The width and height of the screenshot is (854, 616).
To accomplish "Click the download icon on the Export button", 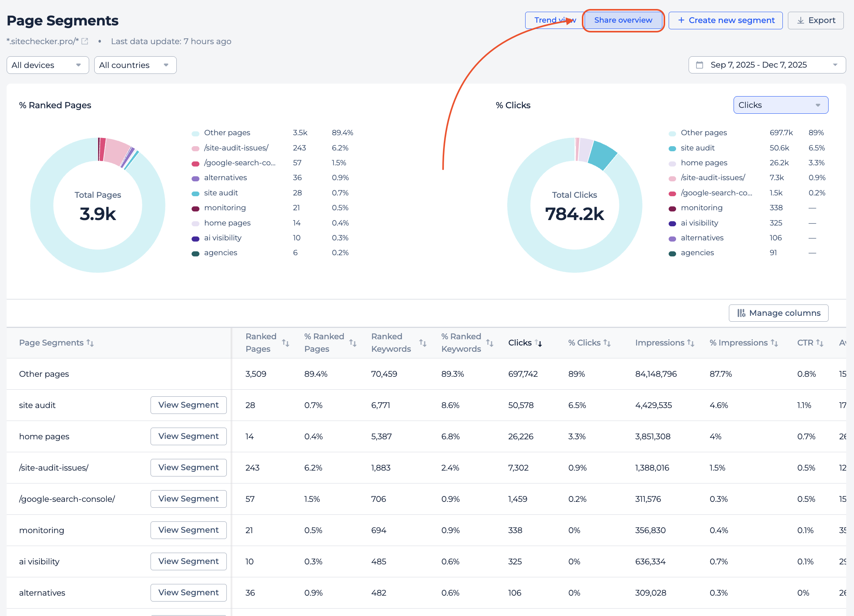I will tap(800, 20).
